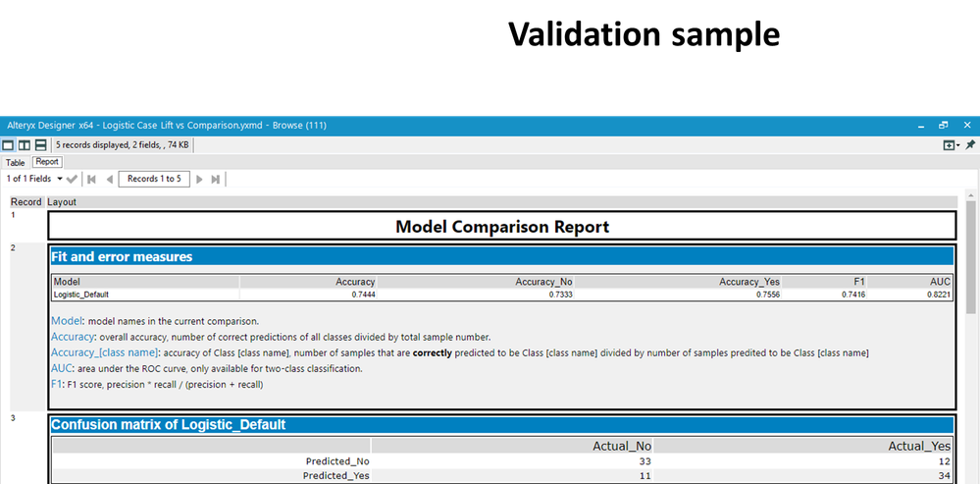
Task: Click the 'Accuracy_Yes' column header
Action: pos(749,282)
